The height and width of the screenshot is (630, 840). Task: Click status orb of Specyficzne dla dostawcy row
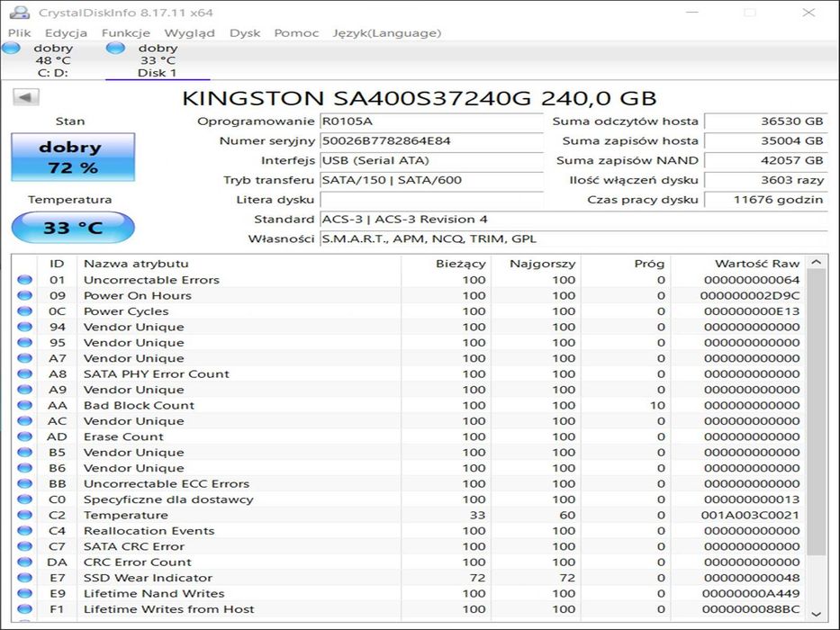tap(24, 499)
